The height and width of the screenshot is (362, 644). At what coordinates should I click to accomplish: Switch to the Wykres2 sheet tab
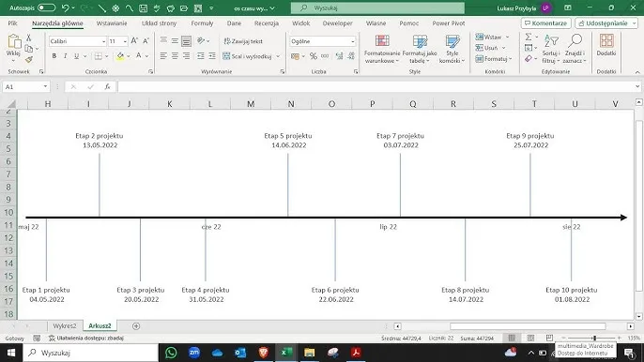[x=65, y=325]
